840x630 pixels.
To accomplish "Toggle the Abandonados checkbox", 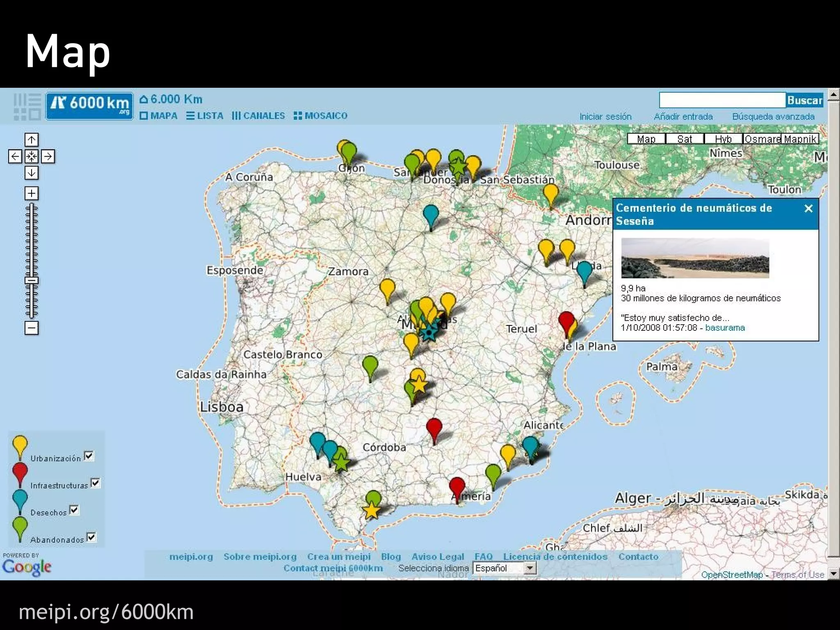I will click(91, 537).
